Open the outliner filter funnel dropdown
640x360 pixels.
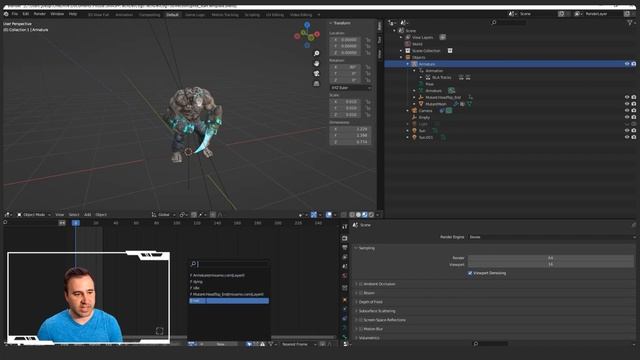pyautogui.click(x=631, y=23)
